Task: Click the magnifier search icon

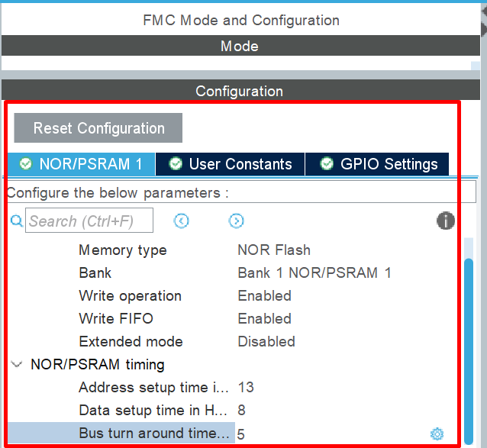Action: coord(17,221)
